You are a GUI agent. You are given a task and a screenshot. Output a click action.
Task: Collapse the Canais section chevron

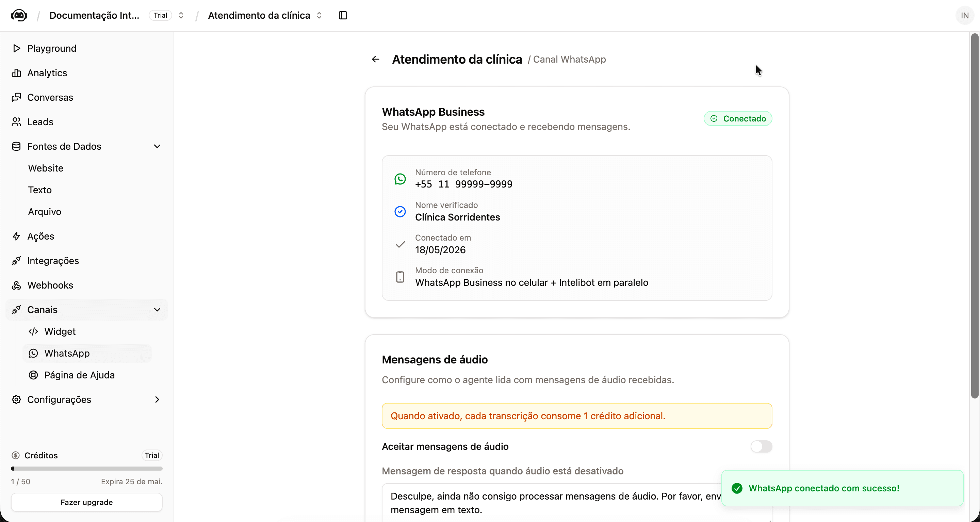tap(157, 310)
